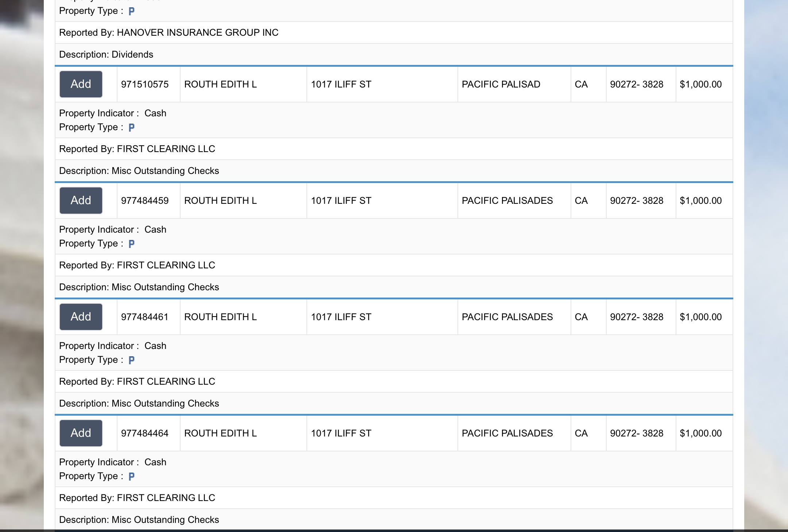Click $1,000.00 amount in row 977484464
The image size is (788, 532).
[700, 433]
